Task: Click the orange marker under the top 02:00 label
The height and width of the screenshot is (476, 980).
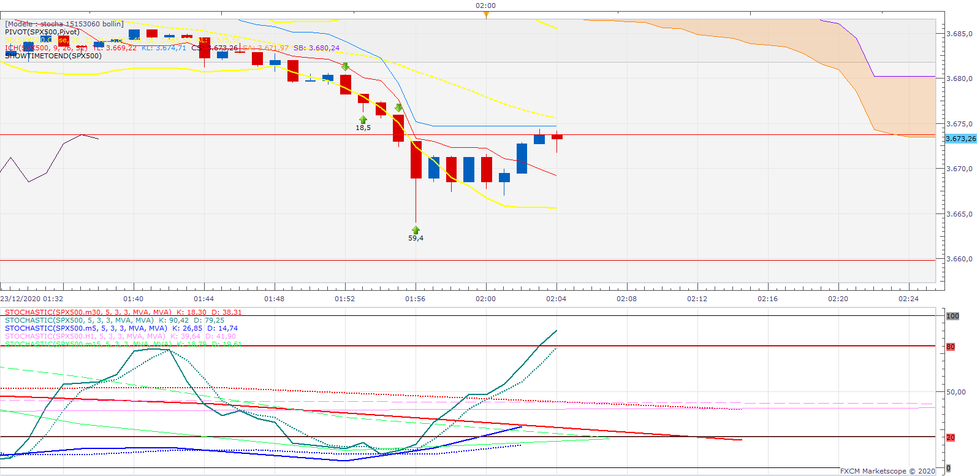Action: (486, 14)
